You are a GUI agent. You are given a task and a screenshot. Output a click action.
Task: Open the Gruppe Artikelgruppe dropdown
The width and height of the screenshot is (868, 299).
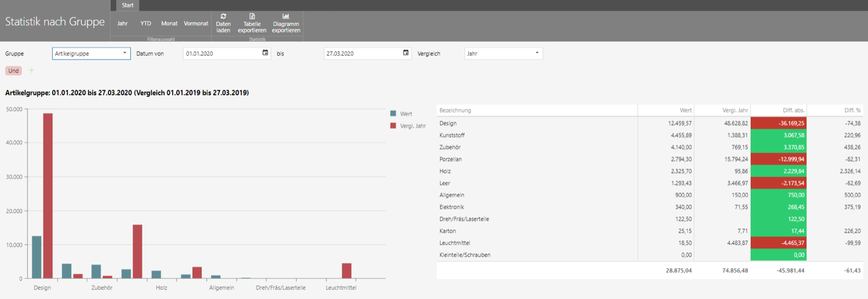tap(91, 54)
